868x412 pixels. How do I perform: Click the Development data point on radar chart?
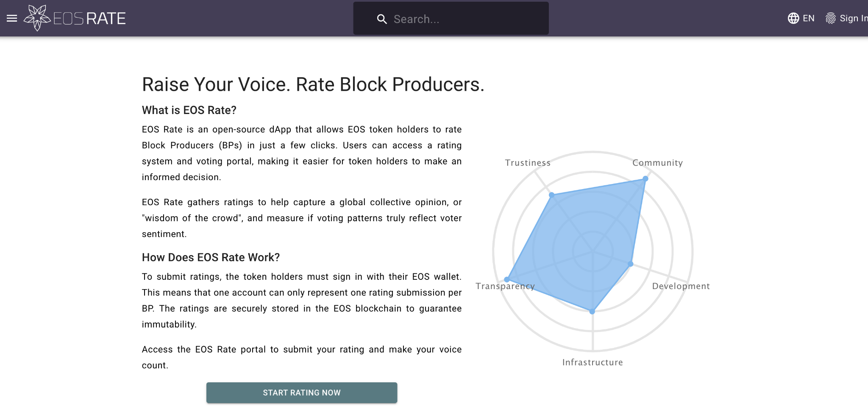click(631, 264)
